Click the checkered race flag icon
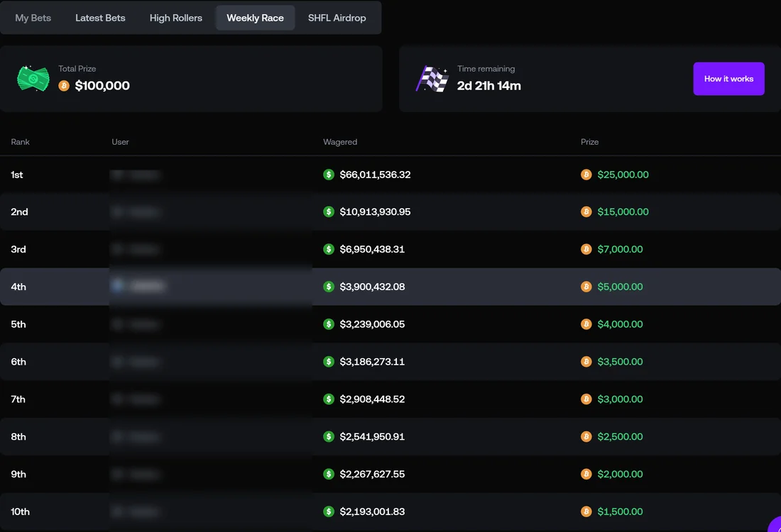Viewport: 781px width, 532px height. (432, 79)
